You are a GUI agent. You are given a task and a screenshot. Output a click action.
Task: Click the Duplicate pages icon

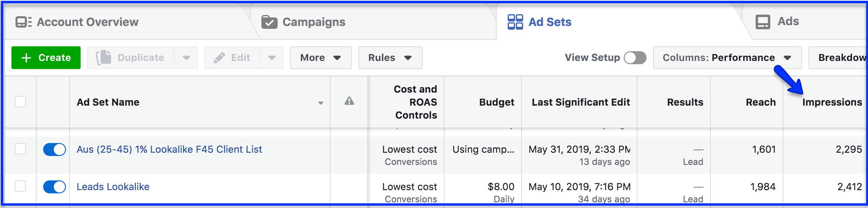[103, 58]
